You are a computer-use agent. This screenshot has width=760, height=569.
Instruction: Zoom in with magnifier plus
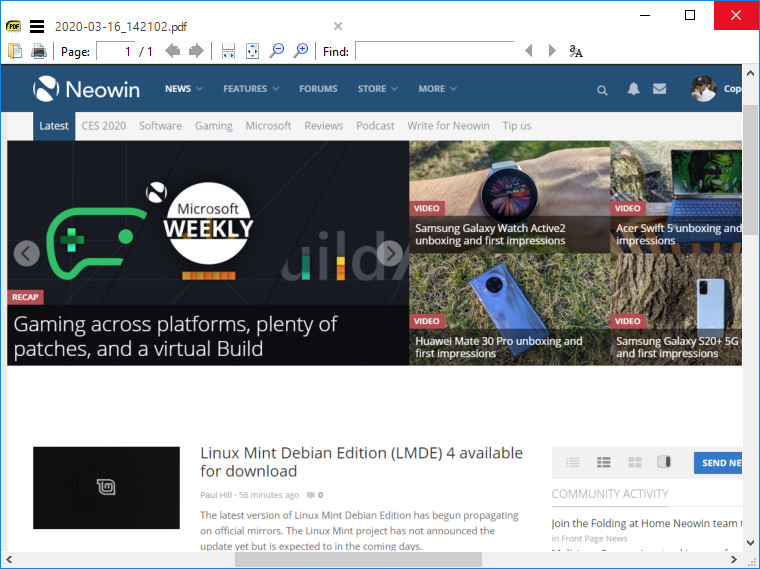301,50
